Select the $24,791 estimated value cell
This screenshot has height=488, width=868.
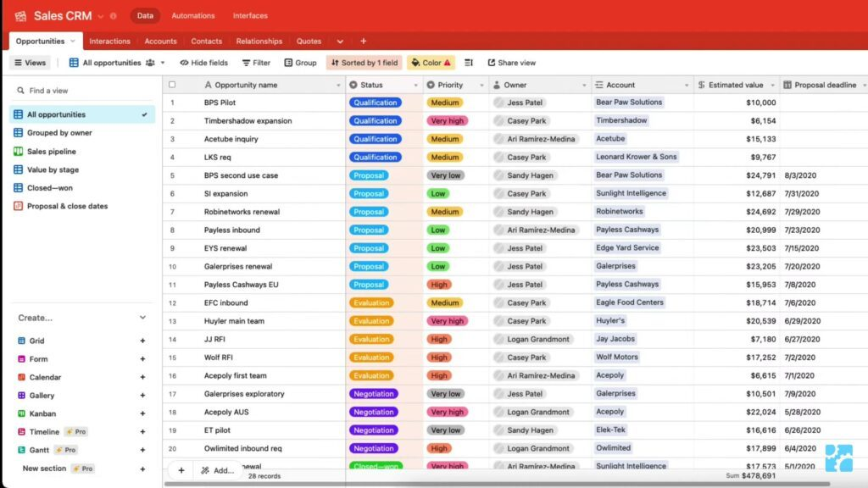click(737, 175)
